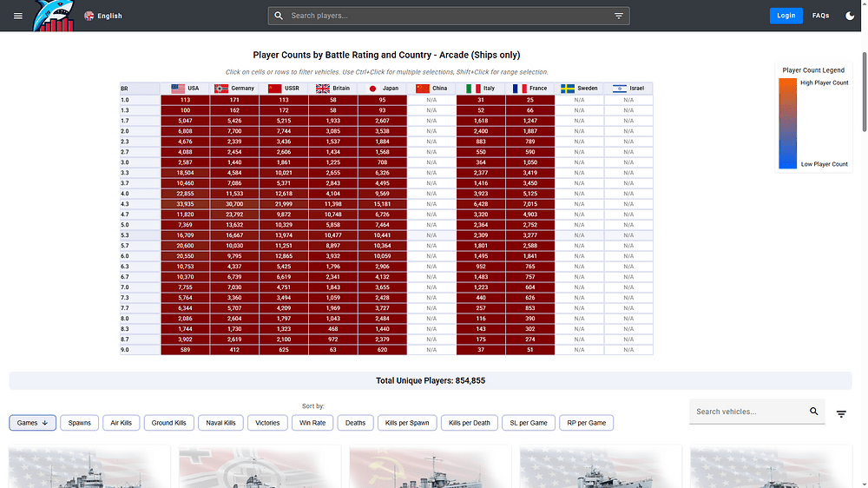Click the Germany flag column header

234,89
